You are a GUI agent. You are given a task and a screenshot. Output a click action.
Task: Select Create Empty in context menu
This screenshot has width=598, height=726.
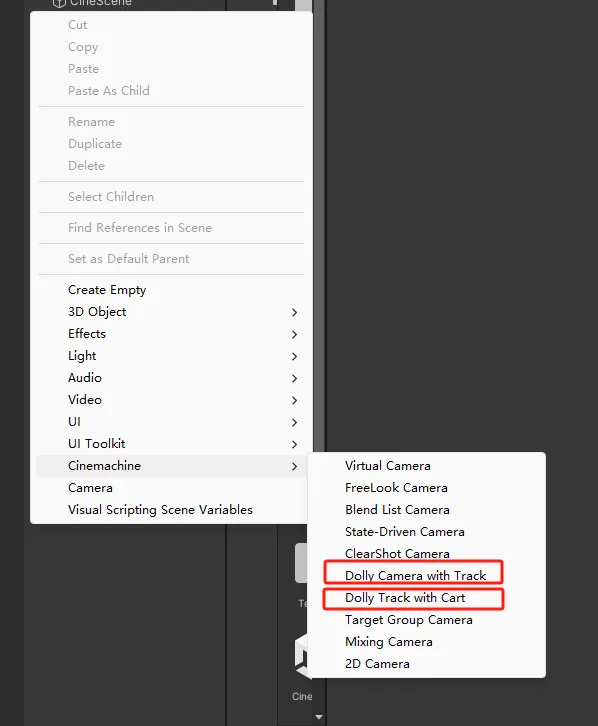click(x=171, y=290)
